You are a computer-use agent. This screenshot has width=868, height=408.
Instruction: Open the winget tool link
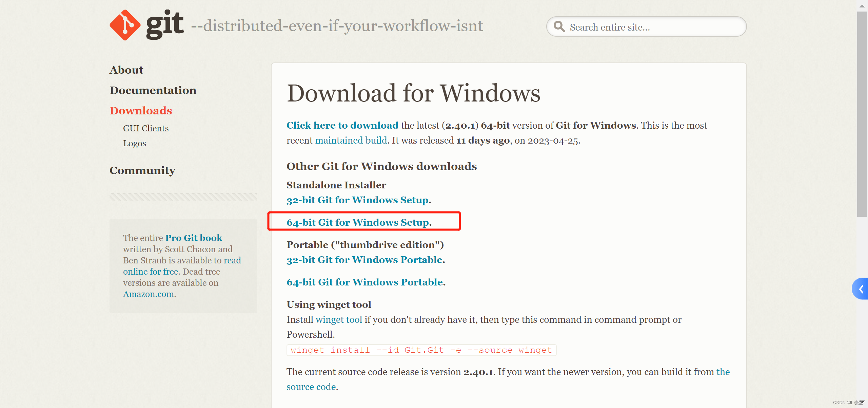coord(339,319)
